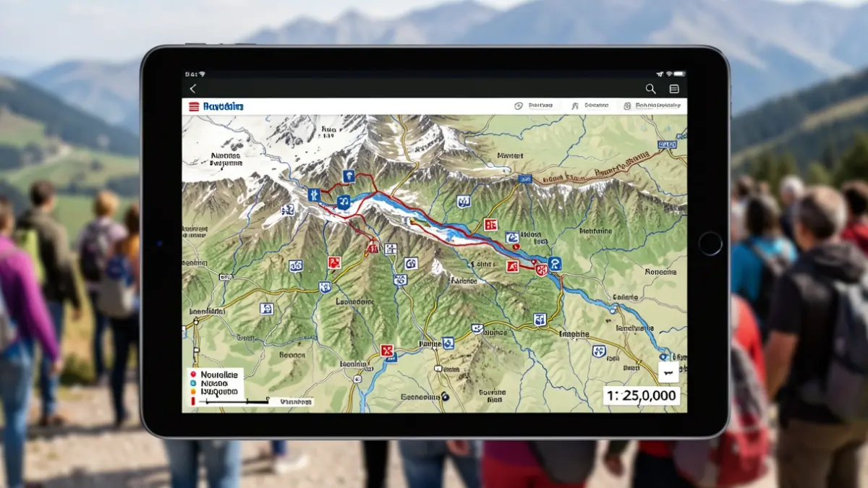The image size is (868, 488).
Task: Tap the solid blue marker next to the red shield
Action: tap(555, 264)
